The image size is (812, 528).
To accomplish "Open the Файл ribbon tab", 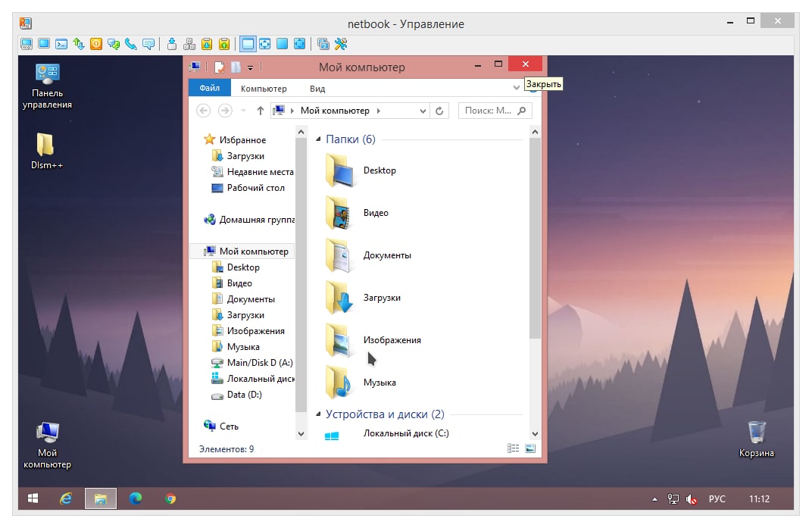I will click(209, 88).
